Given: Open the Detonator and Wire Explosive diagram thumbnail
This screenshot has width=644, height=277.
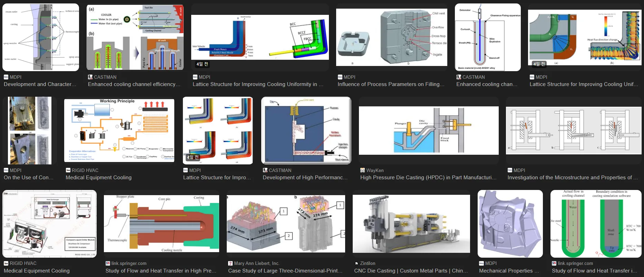Looking at the screenshot, I should tap(488, 37).
